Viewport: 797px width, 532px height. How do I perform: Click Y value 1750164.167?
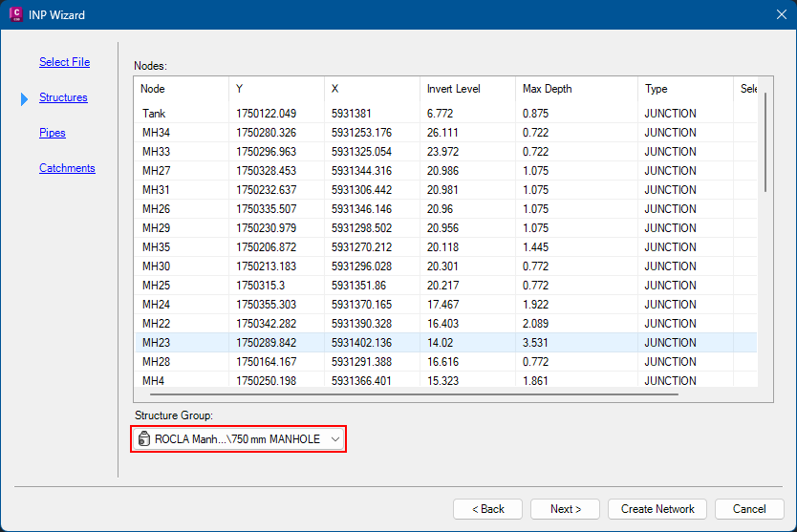(266, 362)
